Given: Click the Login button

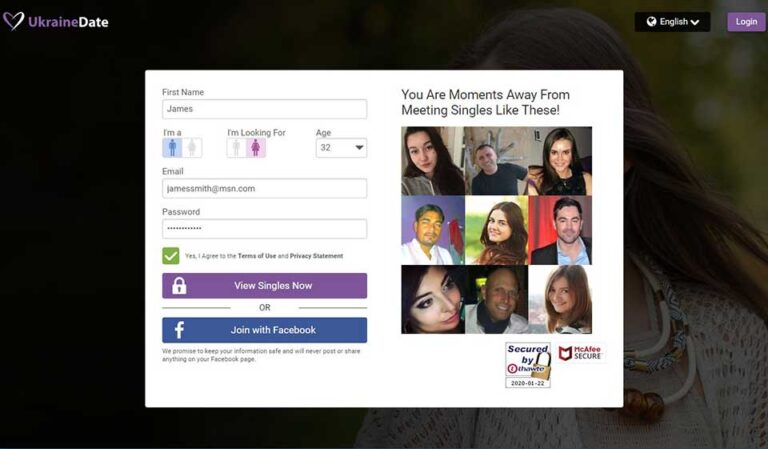Looking at the screenshot, I should pos(746,22).
